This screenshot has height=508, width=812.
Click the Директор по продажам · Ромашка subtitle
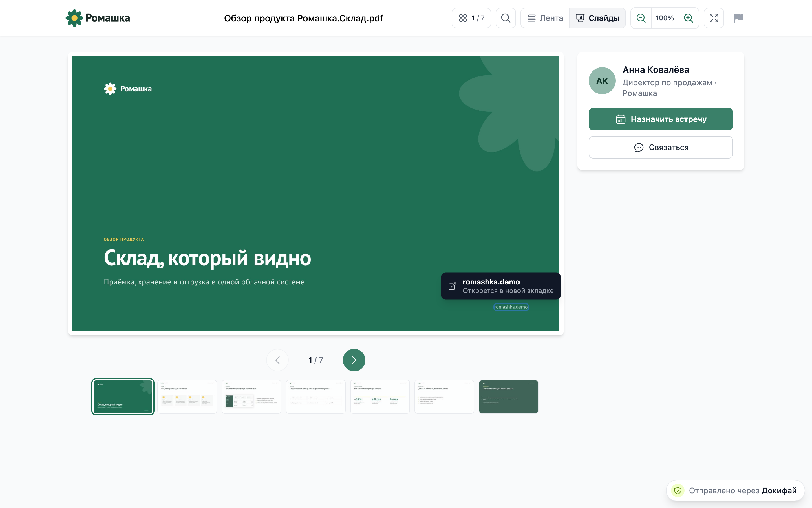coord(670,88)
